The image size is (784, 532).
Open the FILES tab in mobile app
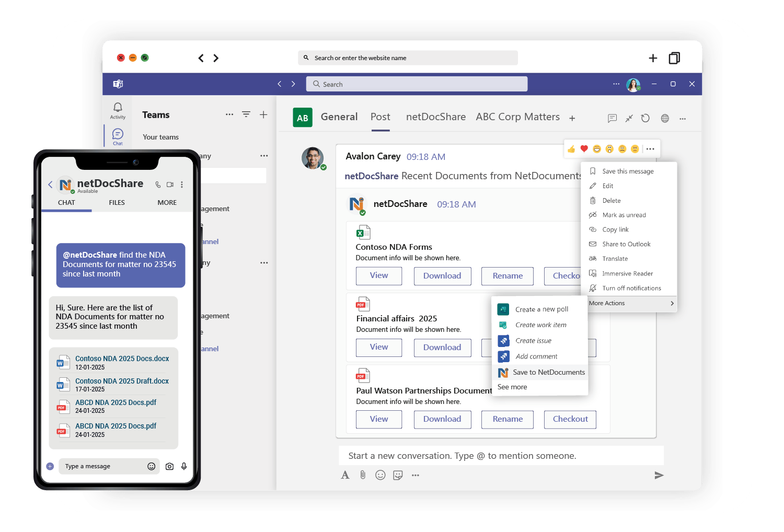[117, 203]
